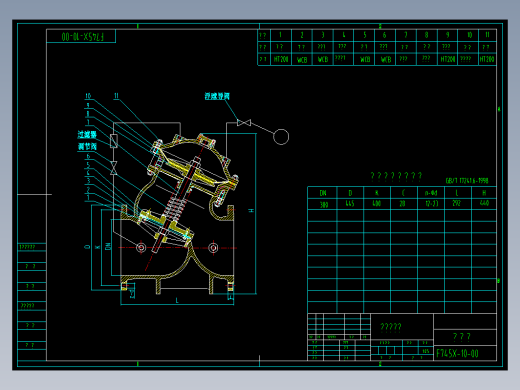Click the 调节阀 annotation label

[87, 146]
